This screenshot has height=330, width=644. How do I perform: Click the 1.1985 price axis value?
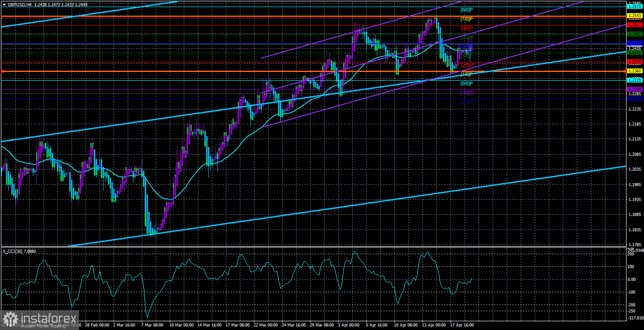tap(635, 185)
